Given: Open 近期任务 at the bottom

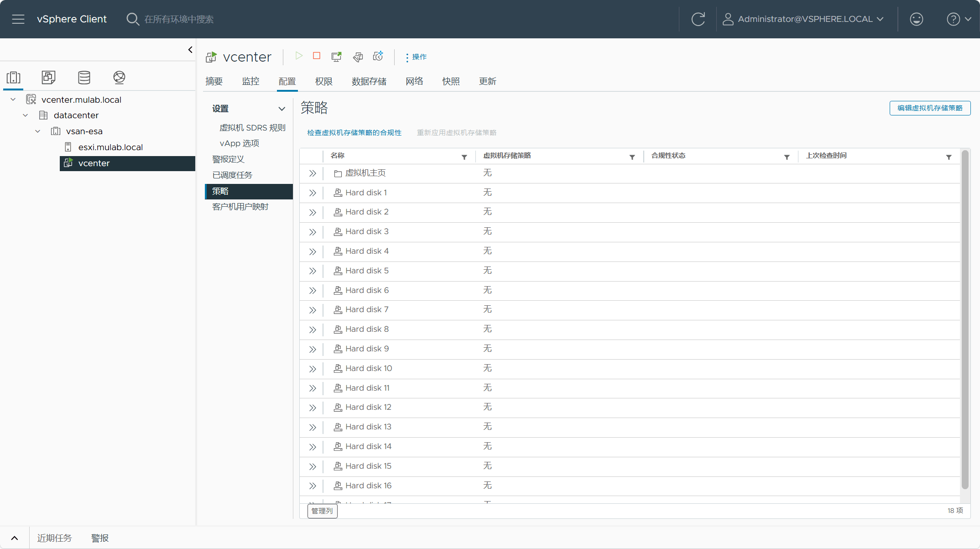Looking at the screenshot, I should (x=54, y=538).
